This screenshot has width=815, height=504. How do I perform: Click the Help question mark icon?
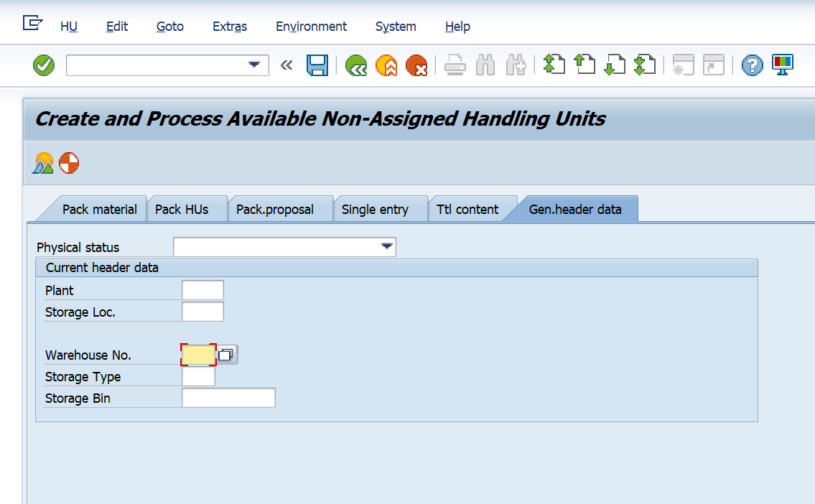click(x=752, y=65)
